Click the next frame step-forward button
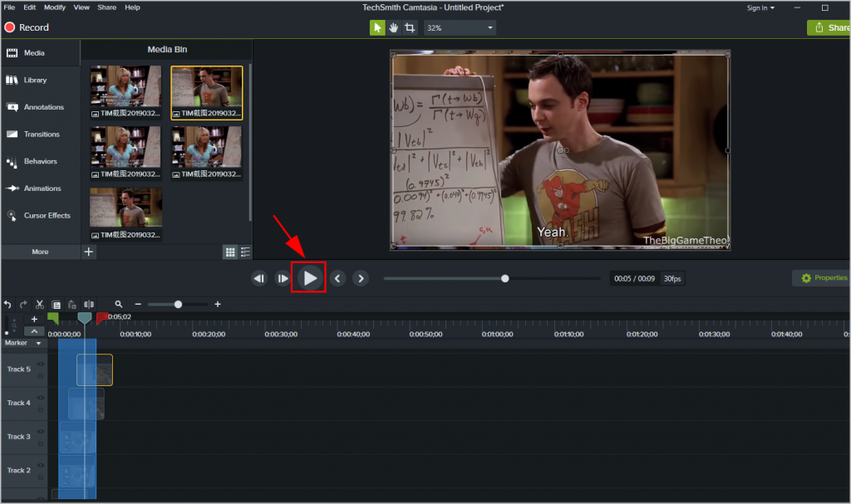This screenshot has width=851, height=504. pyautogui.click(x=283, y=278)
